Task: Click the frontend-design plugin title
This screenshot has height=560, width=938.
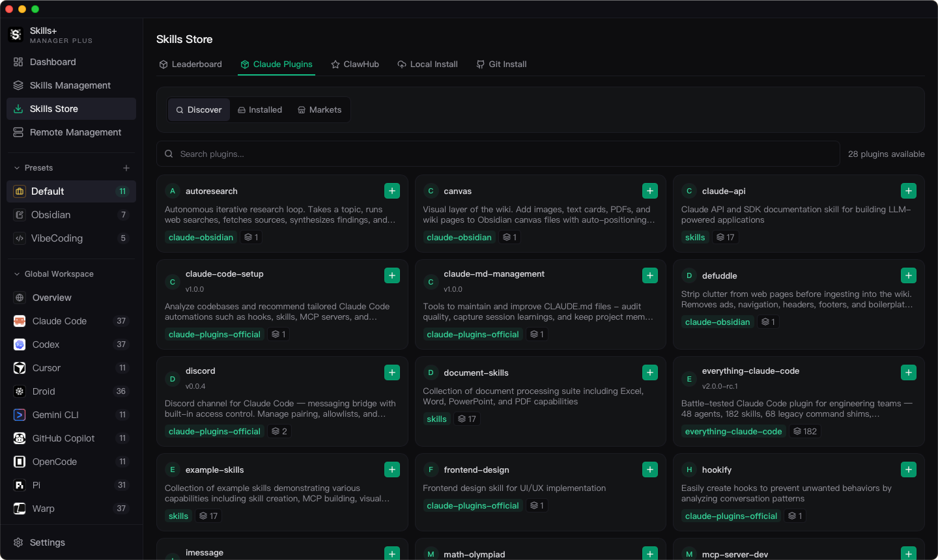Action: [477, 470]
